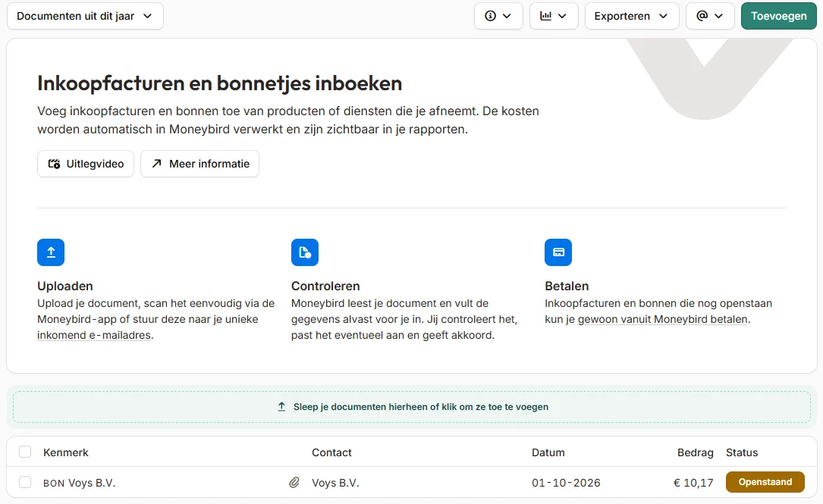The image size is (823, 504).
Task: Open the Uitlegvideo button
Action: point(86,164)
